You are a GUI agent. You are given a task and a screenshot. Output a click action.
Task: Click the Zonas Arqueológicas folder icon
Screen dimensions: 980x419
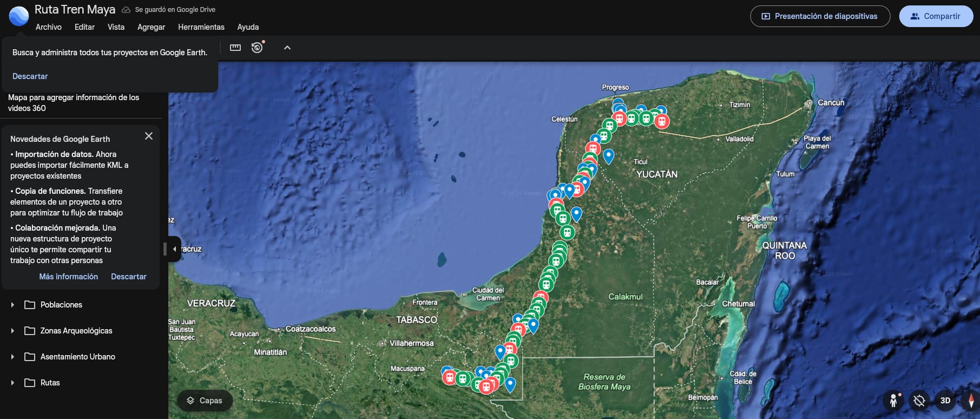(30, 331)
